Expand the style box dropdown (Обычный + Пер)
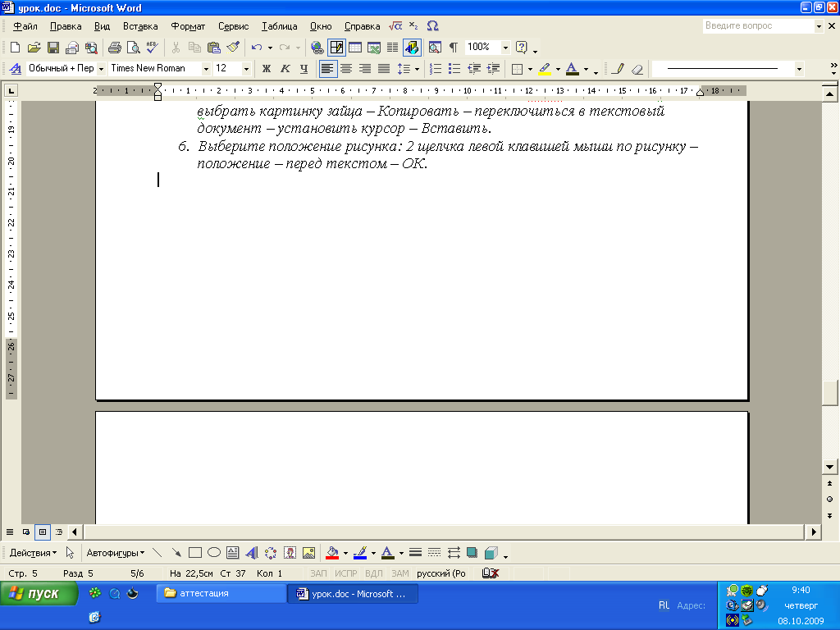Image resolution: width=840 pixels, height=630 pixels. coord(101,69)
